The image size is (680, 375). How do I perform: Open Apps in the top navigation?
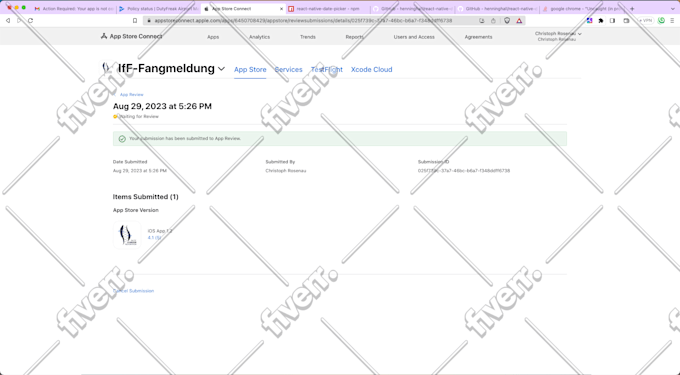(213, 37)
